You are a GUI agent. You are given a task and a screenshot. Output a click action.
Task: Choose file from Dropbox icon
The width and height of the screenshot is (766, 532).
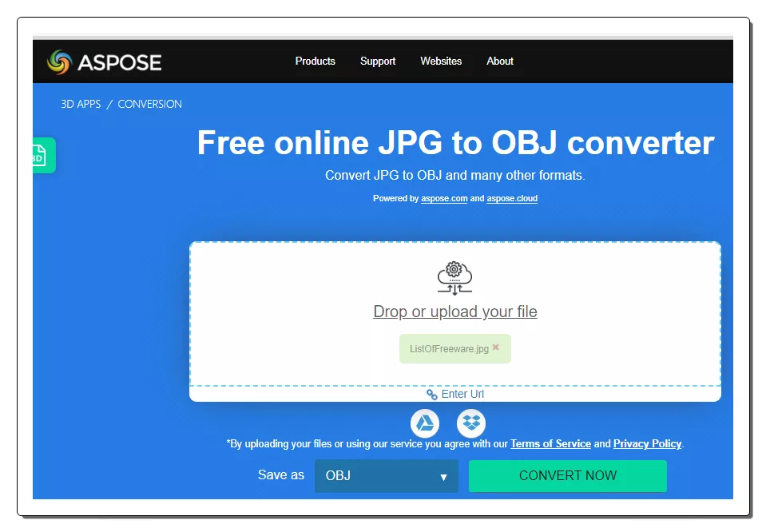pyautogui.click(x=471, y=423)
